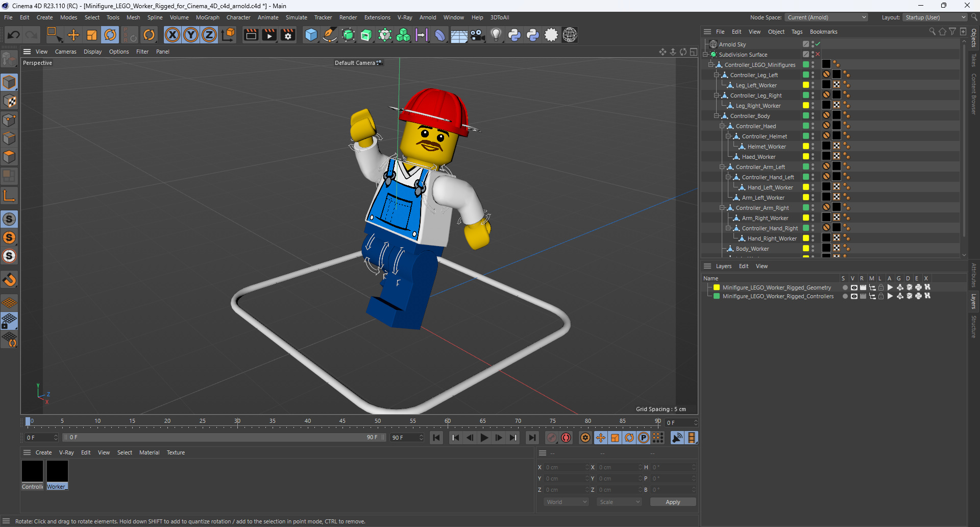This screenshot has width=980, height=527.
Task: Switch to Content Browser side tab
Action: pos(974,94)
